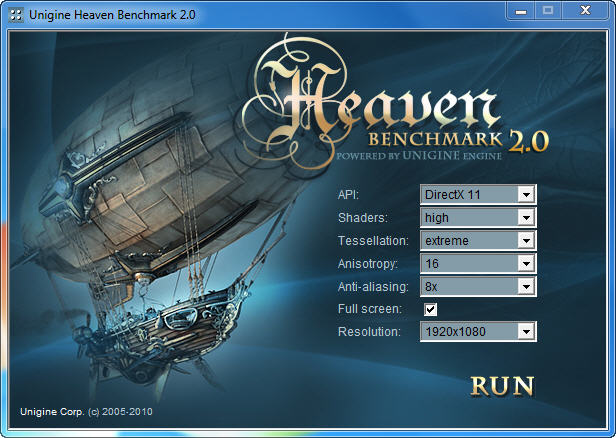This screenshot has width=616, height=438.
Task: Click the Resolution: label text
Action: [369, 332]
